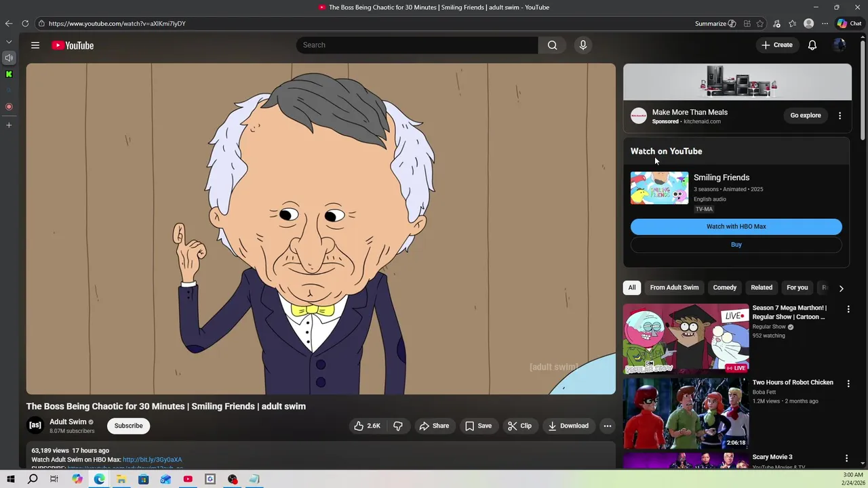Image resolution: width=868 pixels, height=488 pixels.
Task: Share the Smiling Friends video
Action: (x=434, y=426)
